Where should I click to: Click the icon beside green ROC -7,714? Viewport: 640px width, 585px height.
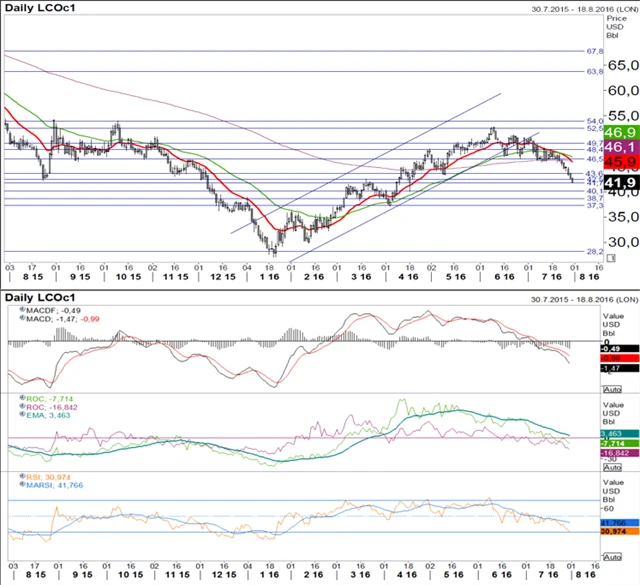pos(23,398)
